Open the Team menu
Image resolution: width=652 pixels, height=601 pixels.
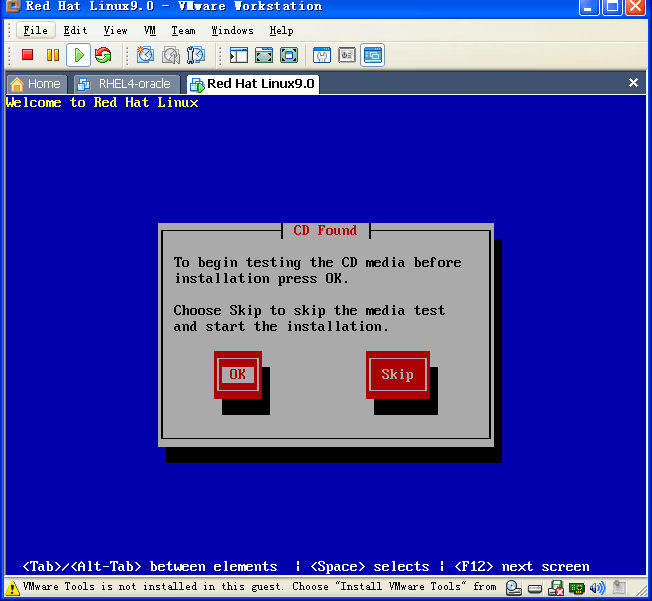183,30
